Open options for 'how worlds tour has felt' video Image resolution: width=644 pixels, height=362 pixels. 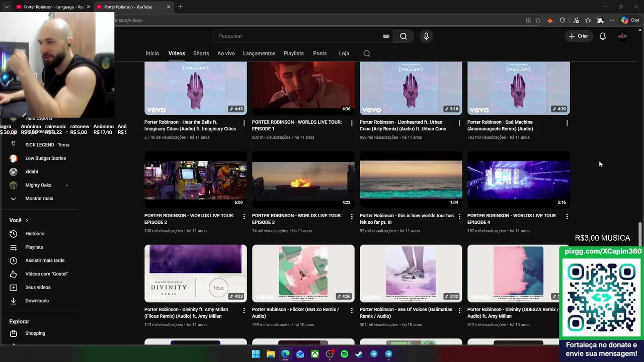pos(459,216)
